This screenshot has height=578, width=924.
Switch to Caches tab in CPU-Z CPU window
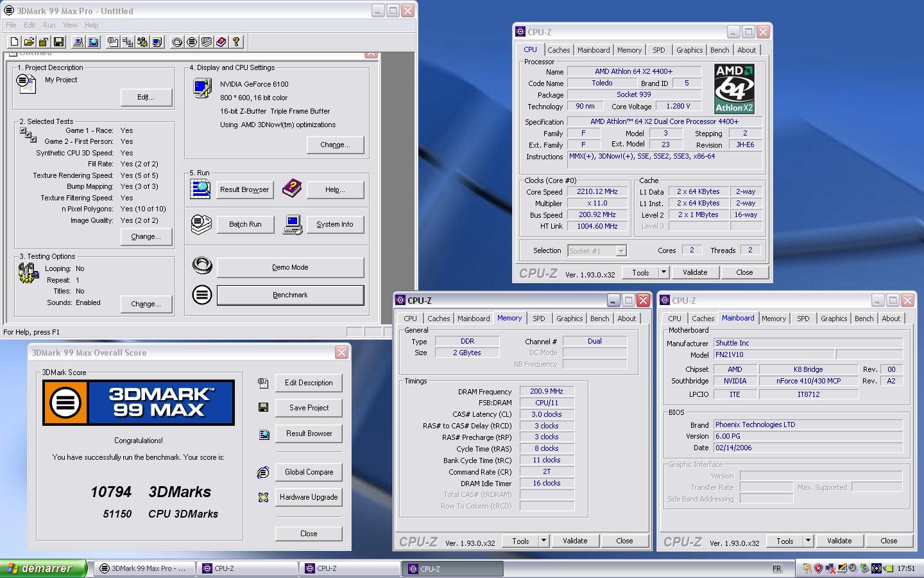click(558, 50)
